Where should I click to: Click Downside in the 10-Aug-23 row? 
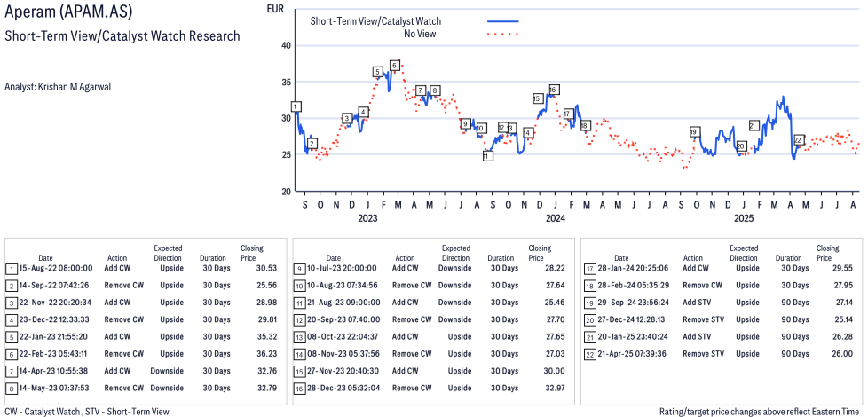tap(455, 286)
